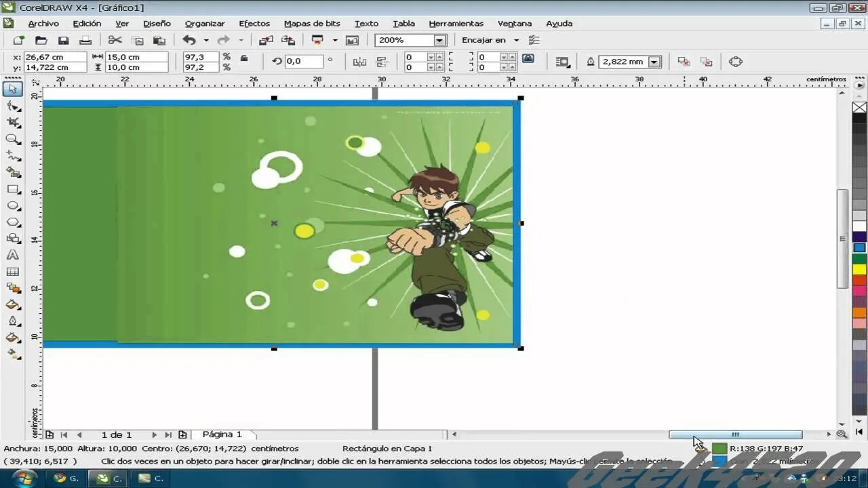Open the Archivo menu

(43, 24)
